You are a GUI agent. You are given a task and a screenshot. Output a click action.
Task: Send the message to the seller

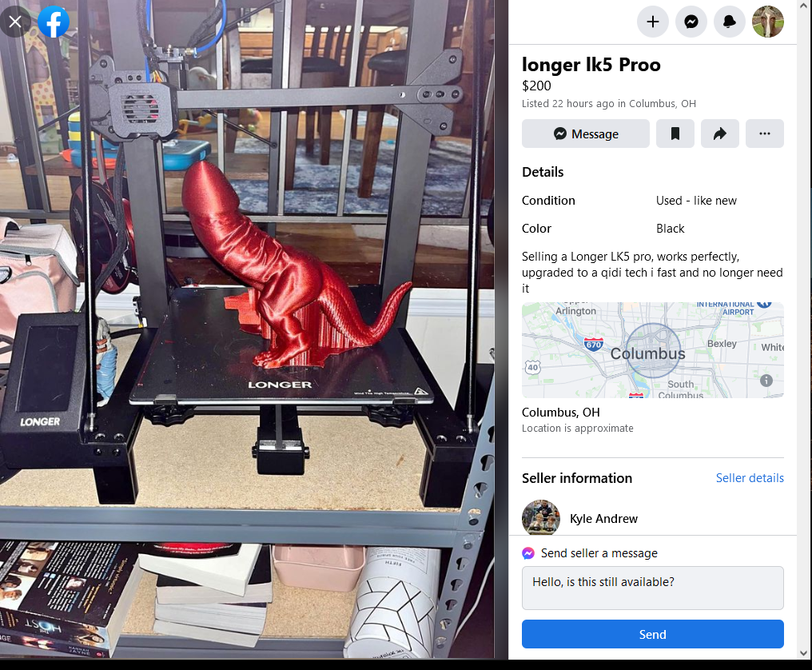[652, 634]
